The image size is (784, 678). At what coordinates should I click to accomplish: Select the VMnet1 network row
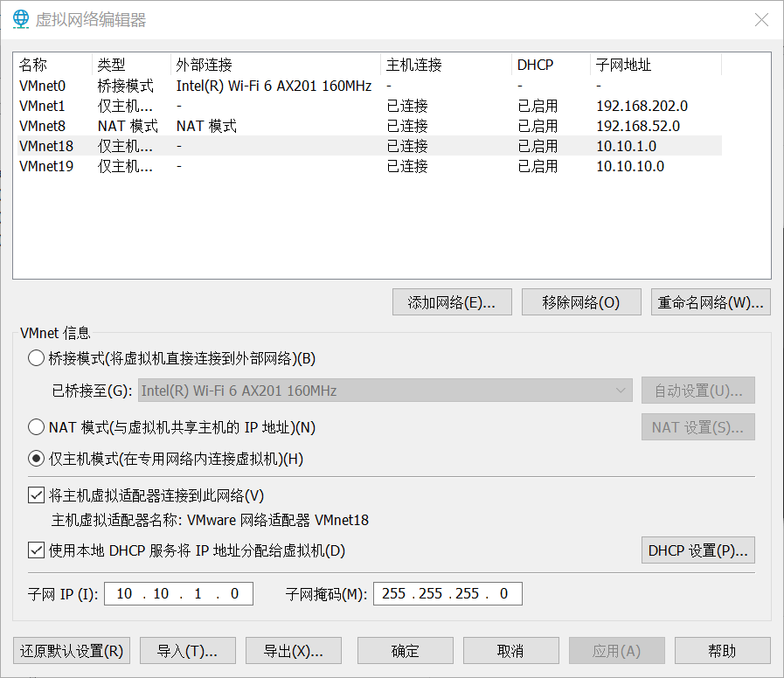click(x=370, y=106)
